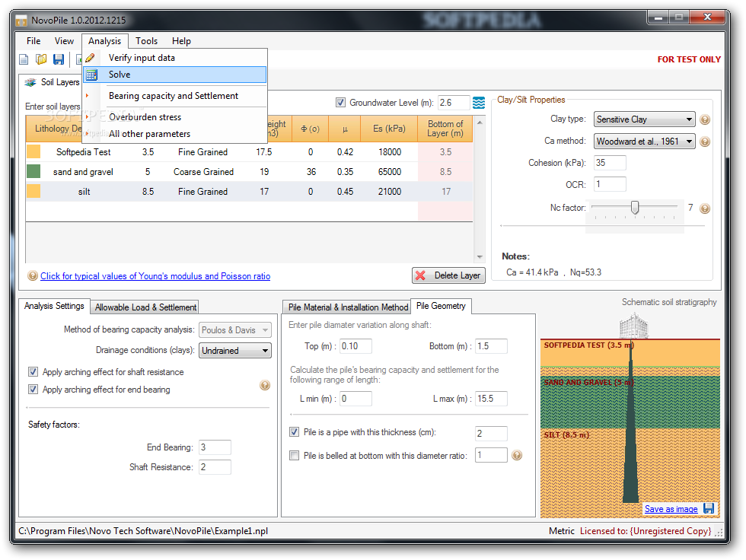Click the Groundwater Level value field
746x560 pixels.
point(454,103)
